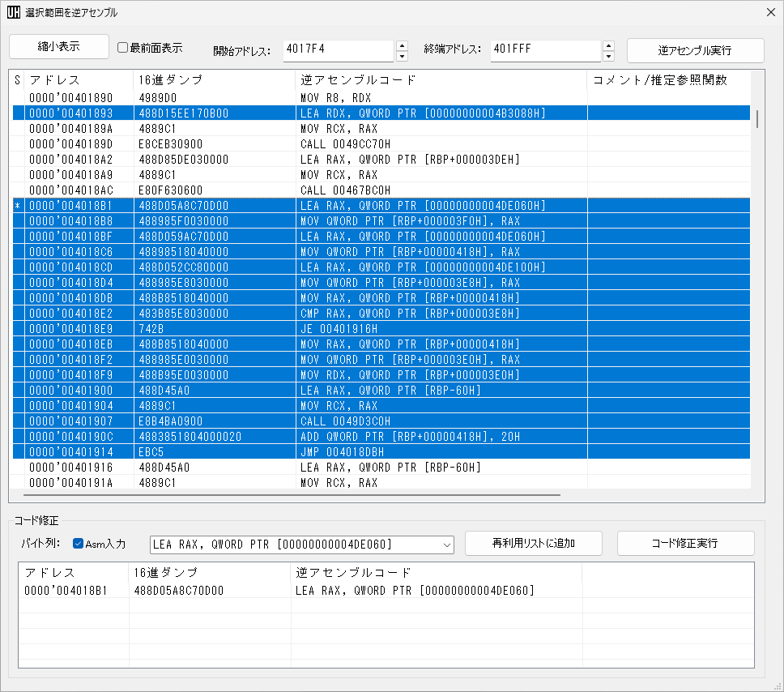This screenshot has width=784, height=692.
Task: Click the horizontal scrollbar below the disassembly list
Action: [292, 493]
